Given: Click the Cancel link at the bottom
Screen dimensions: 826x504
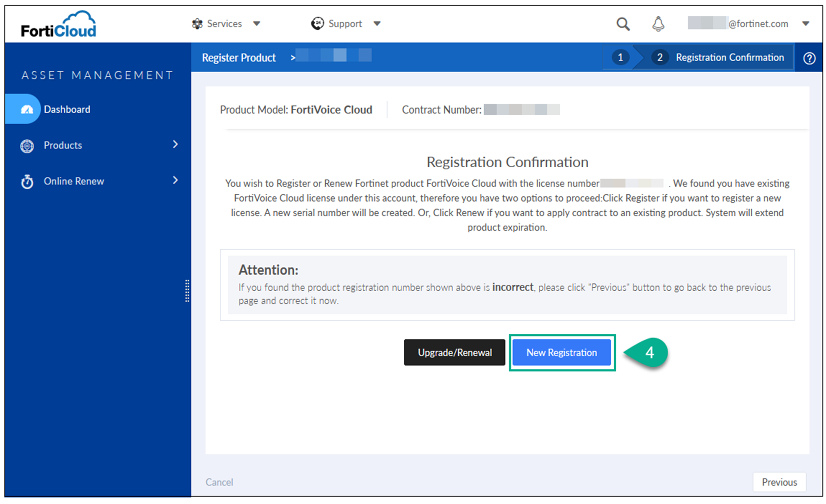Looking at the screenshot, I should [x=219, y=482].
